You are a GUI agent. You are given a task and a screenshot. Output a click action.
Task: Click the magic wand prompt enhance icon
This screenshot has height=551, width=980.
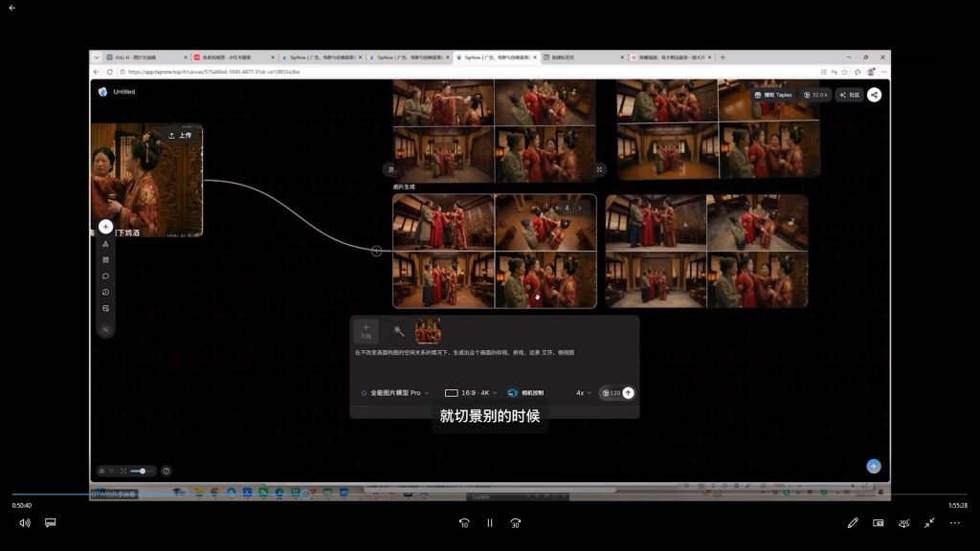click(x=398, y=331)
